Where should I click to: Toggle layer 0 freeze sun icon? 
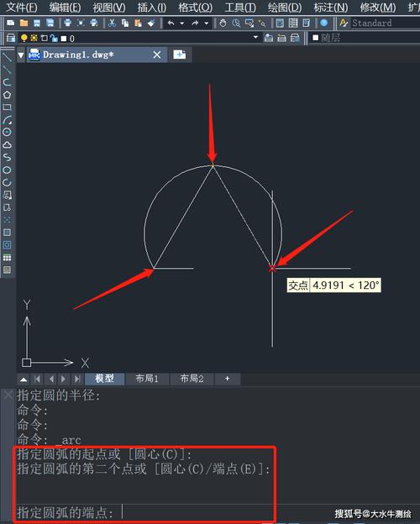(34, 38)
